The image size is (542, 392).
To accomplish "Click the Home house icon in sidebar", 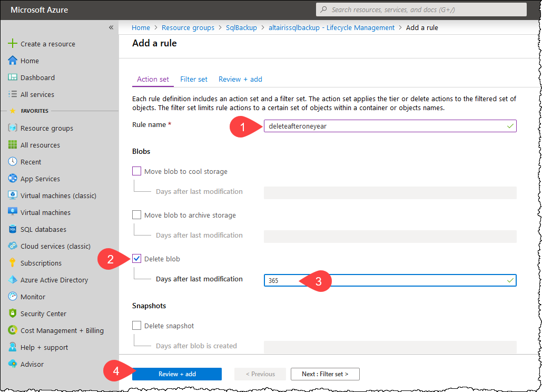I will pyautogui.click(x=13, y=61).
